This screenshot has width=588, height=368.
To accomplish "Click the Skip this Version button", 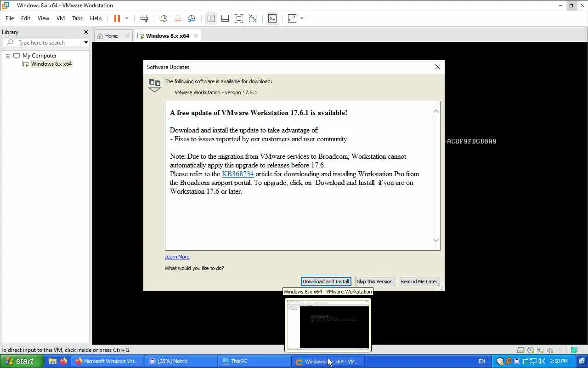I will [x=374, y=282].
